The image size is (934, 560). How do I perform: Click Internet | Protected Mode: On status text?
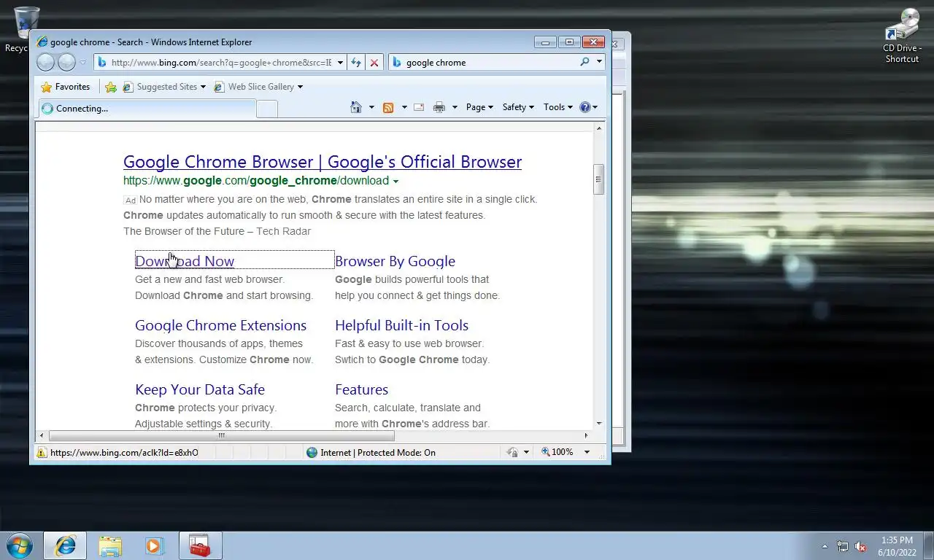(378, 453)
